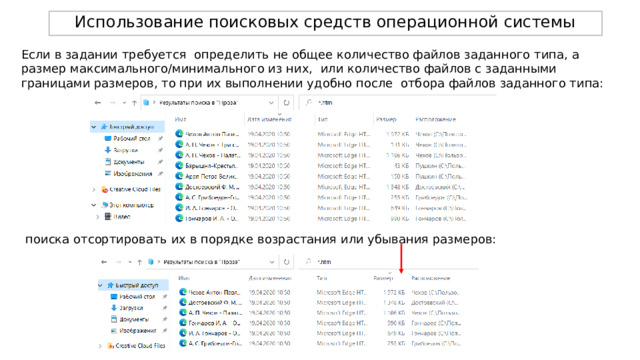Click magnifier icon in upper search box
Screen dimensions: 640x360
coord(309,102)
